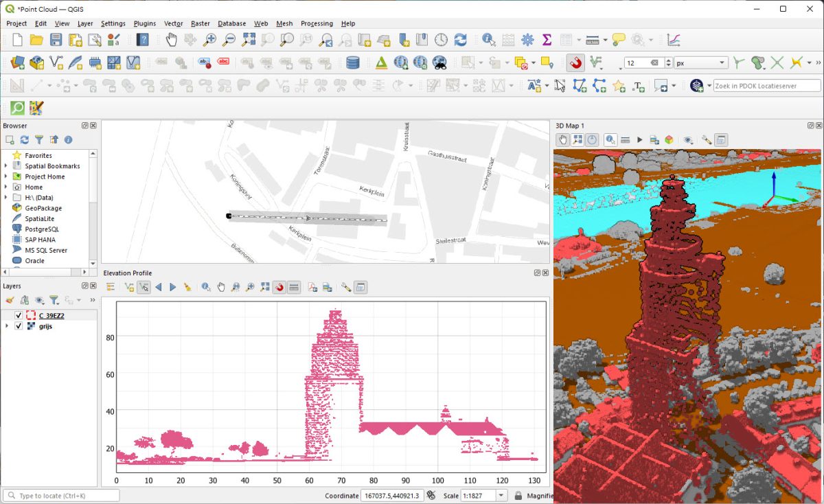Capture Curve in the Elevation Profile toolbar
This screenshot has width=824, height=504.
click(128, 286)
